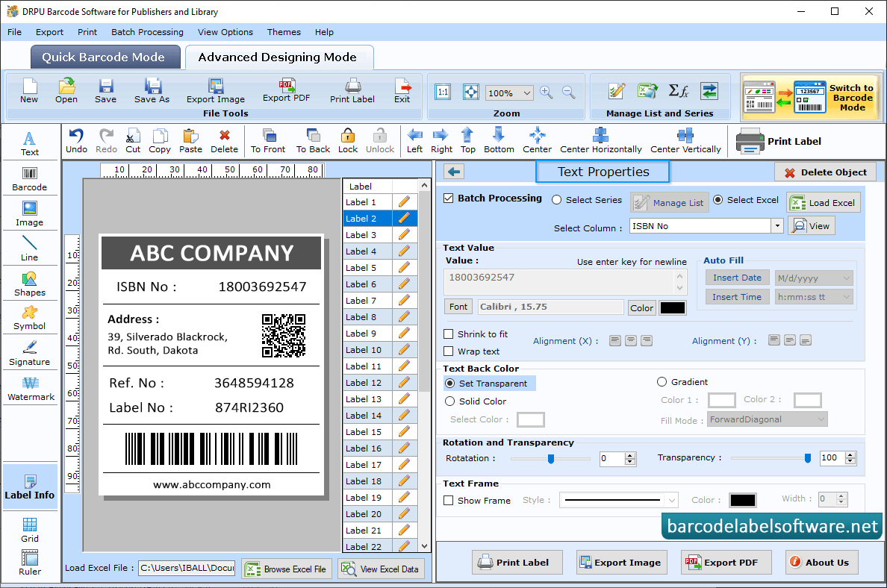Toggle the Ruler display
This screenshot has width=887, height=588.
coord(29,563)
